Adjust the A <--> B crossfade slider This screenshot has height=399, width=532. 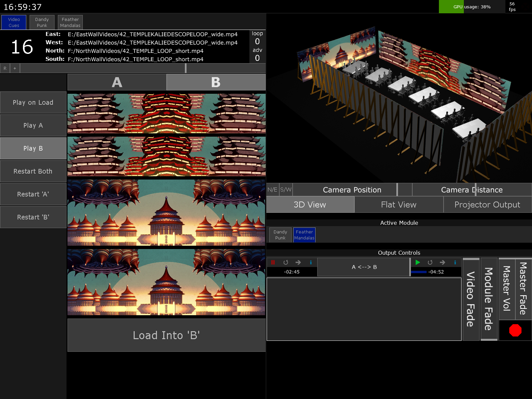tap(364, 267)
